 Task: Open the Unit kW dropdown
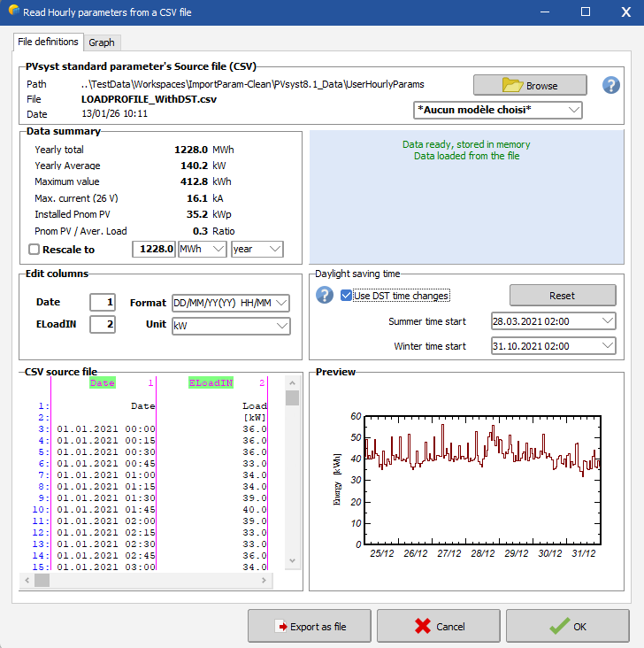230,326
